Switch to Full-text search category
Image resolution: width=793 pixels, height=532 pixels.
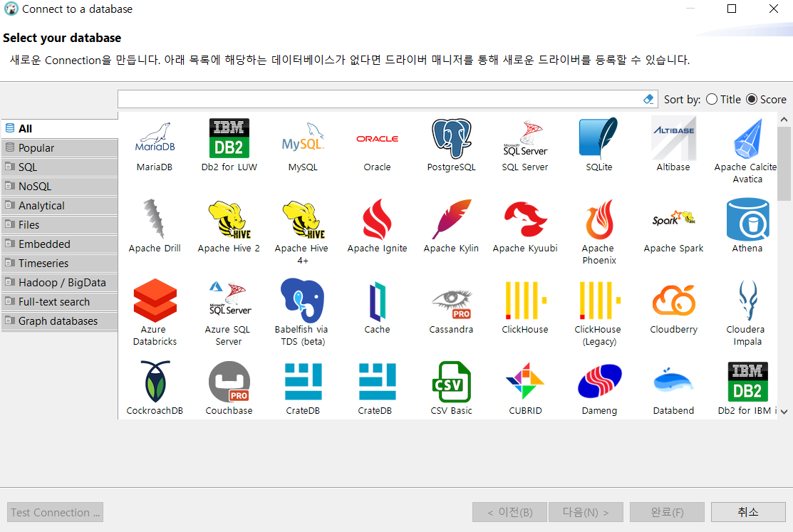60,301
